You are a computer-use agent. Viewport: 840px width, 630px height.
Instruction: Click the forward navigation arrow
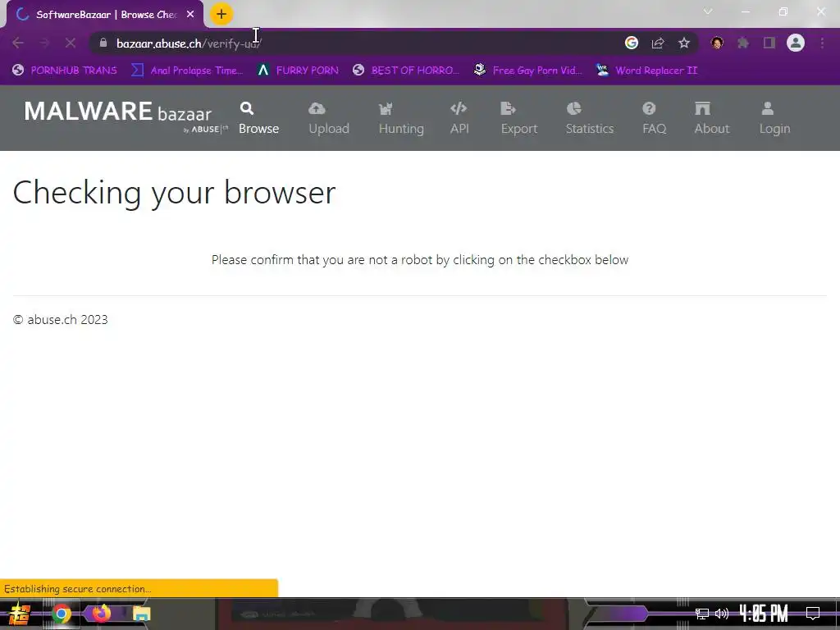pyautogui.click(x=44, y=43)
